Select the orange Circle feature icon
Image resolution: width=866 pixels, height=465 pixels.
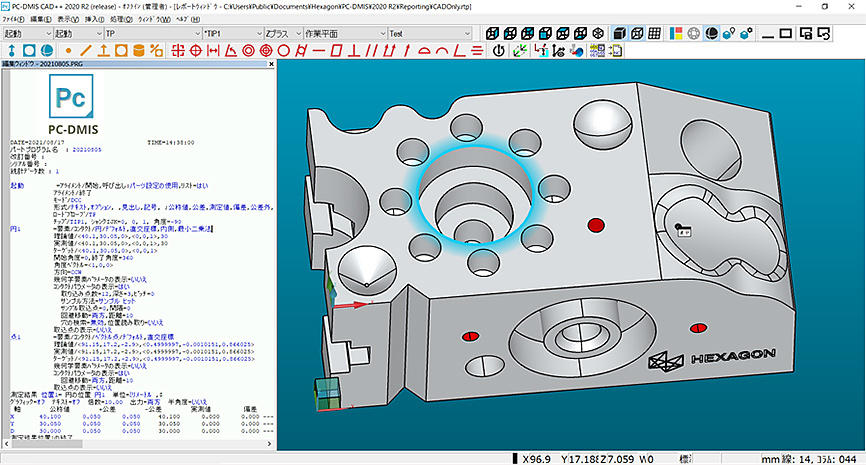point(121,51)
